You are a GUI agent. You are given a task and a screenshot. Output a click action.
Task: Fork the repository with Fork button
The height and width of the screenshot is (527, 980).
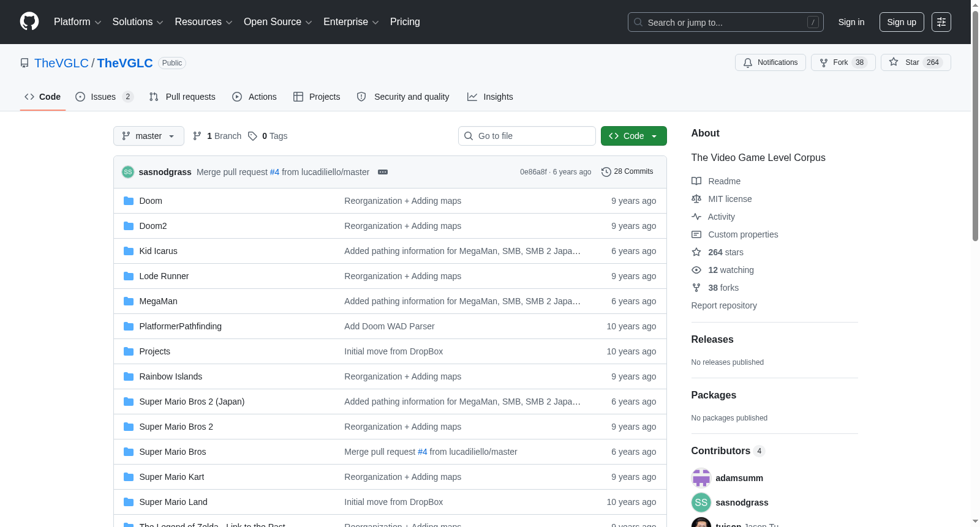[x=843, y=62]
